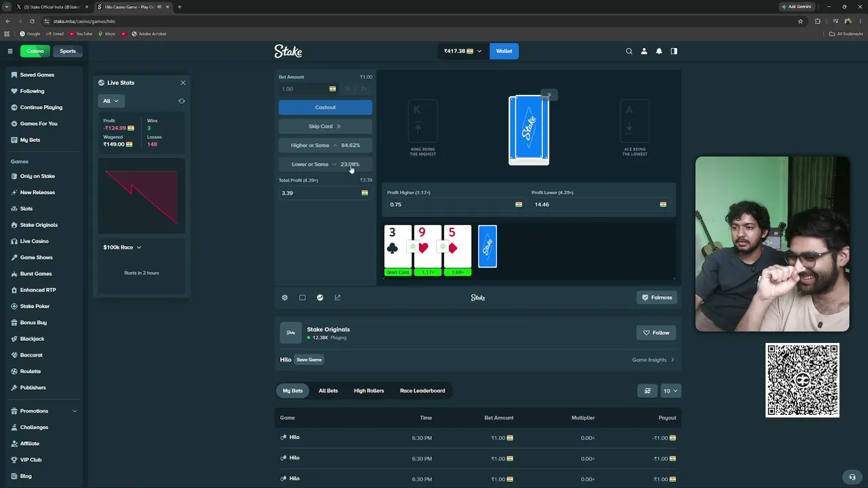The height and width of the screenshot is (488, 868).
Task: Switch to the Sports section
Action: (68, 51)
